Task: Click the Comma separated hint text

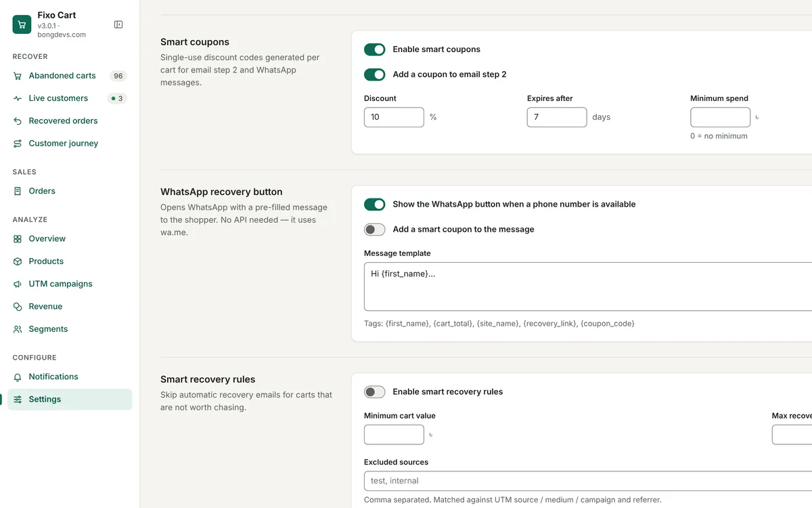Action: coord(512,500)
